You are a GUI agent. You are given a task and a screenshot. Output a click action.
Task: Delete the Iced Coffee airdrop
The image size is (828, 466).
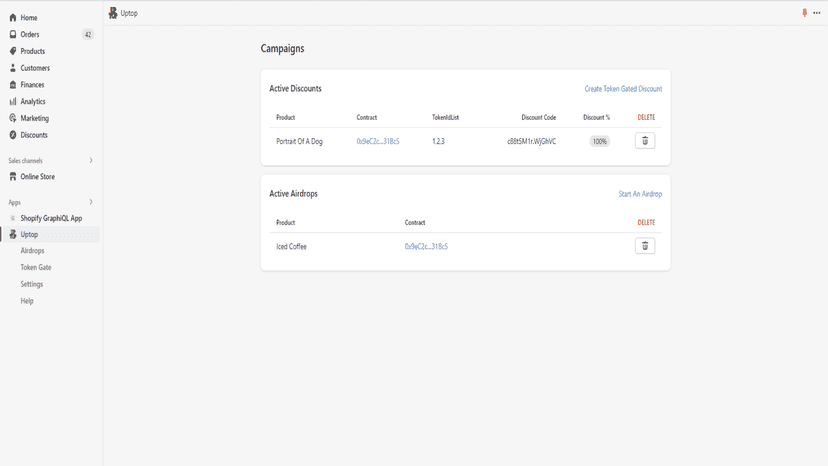pos(645,246)
